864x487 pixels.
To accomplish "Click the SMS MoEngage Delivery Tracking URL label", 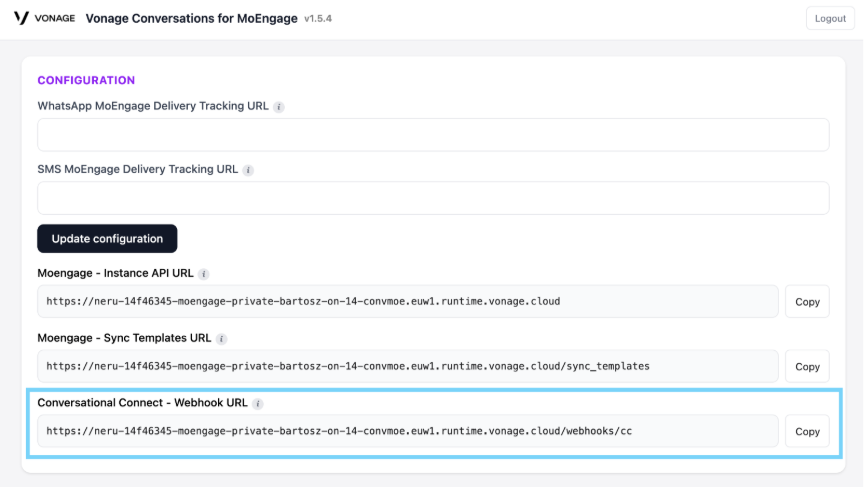I will tap(137, 169).
